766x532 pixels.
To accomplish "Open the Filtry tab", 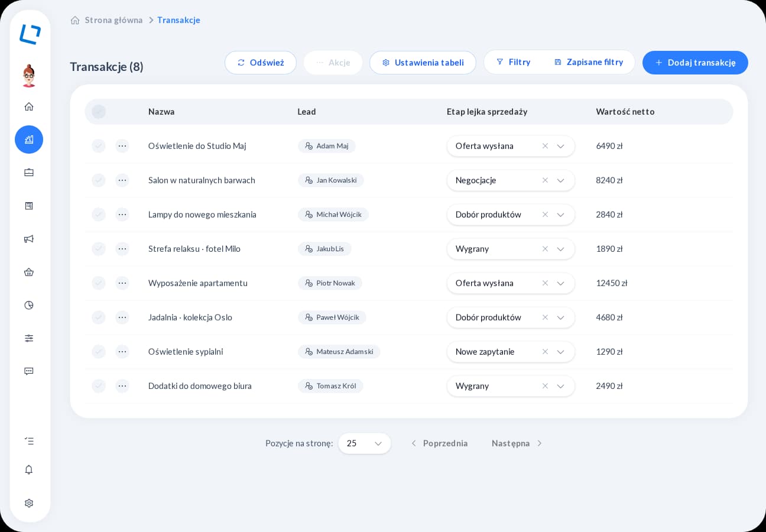I will pyautogui.click(x=513, y=62).
